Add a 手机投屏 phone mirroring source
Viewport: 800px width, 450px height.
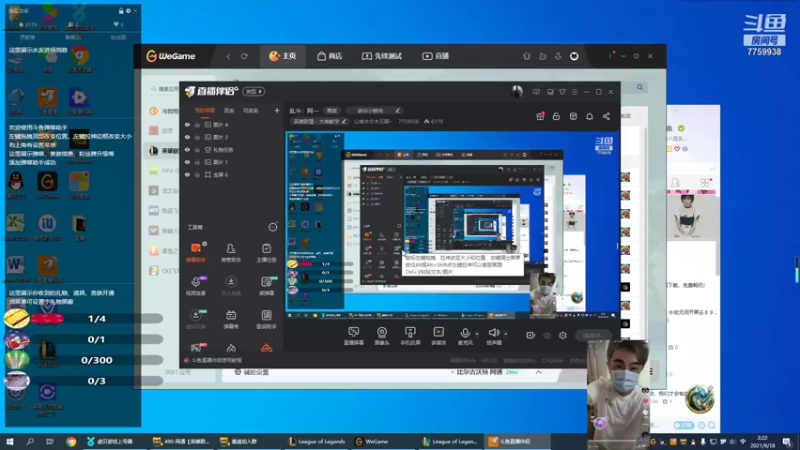tap(410, 336)
